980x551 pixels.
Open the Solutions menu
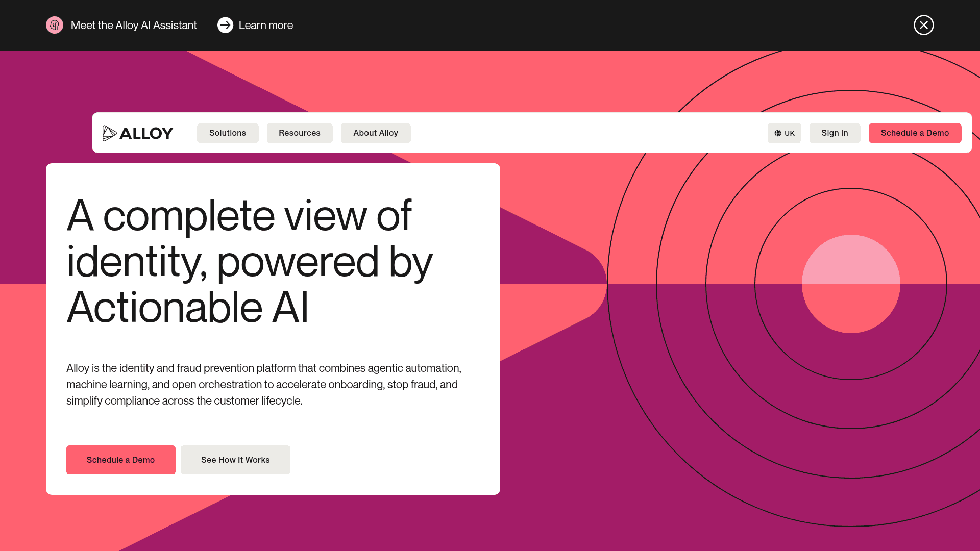click(x=228, y=133)
